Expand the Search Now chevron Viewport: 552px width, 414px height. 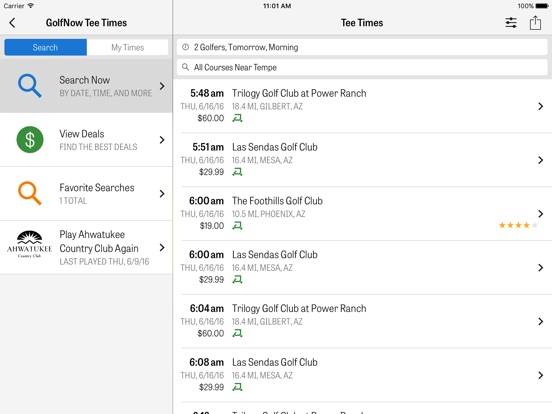click(162, 86)
